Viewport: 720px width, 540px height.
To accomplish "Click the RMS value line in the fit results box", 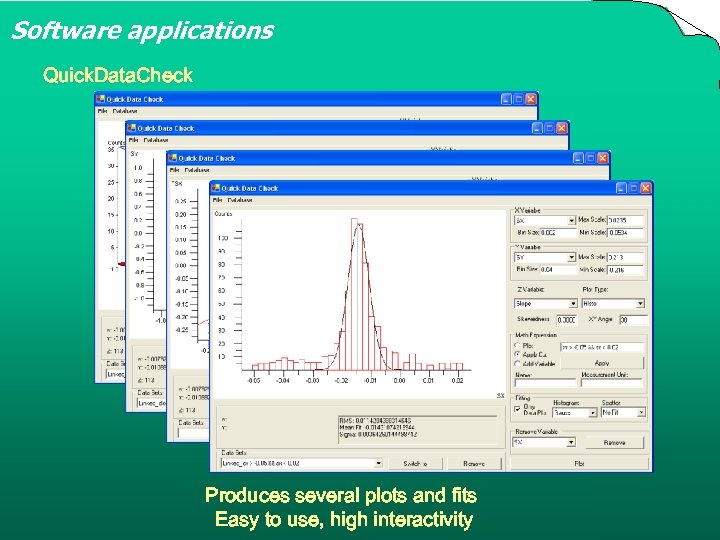I will pyautogui.click(x=375, y=421).
